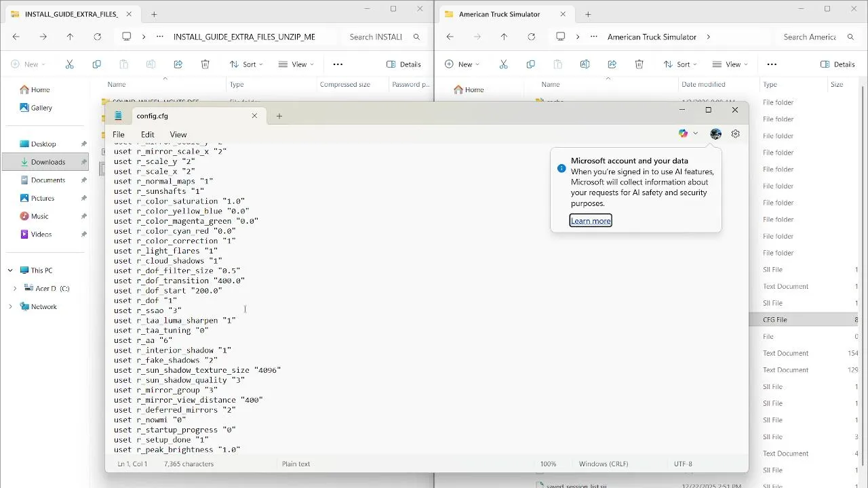This screenshot has width=868, height=488.
Task: Click Back arrow in left Explorer window
Action: [16, 37]
